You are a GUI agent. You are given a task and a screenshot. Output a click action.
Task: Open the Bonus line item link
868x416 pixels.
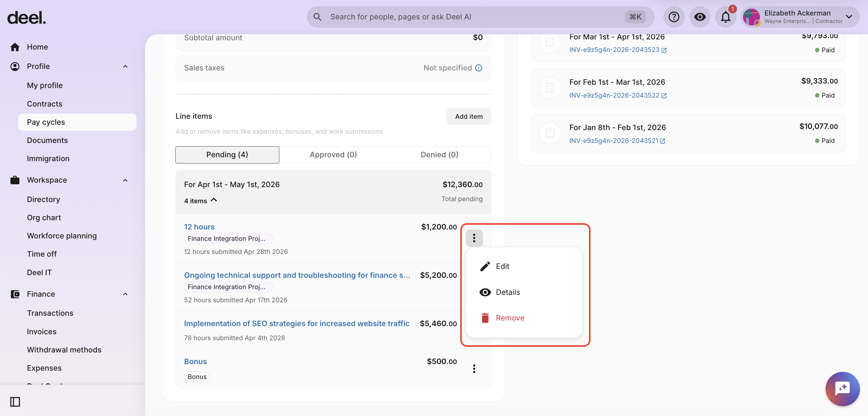195,361
